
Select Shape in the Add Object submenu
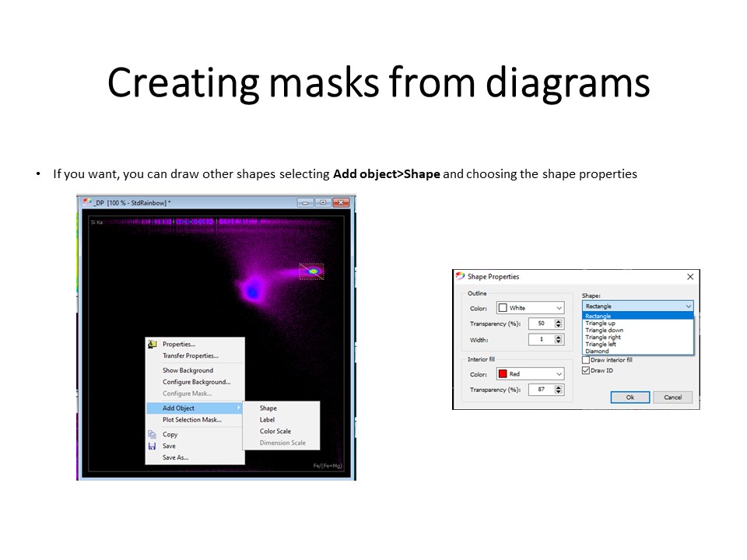click(268, 408)
